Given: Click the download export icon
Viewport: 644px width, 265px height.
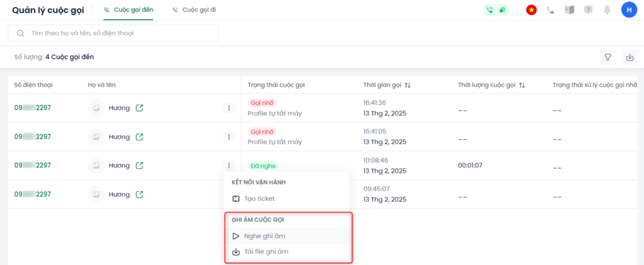Looking at the screenshot, I should pyautogui.click(x=630, y=58).
